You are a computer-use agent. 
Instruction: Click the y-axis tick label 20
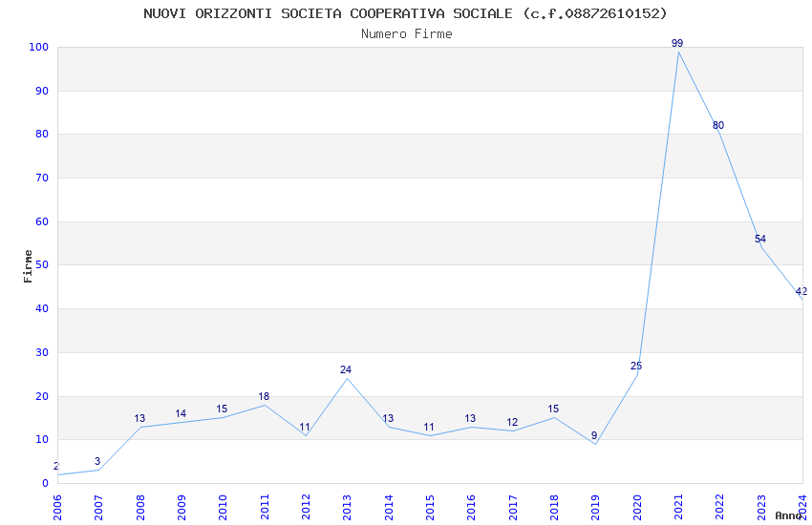point(42,397)
